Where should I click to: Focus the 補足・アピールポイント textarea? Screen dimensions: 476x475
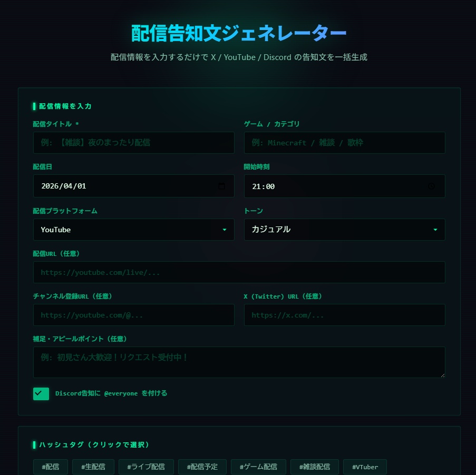pyautogui.click(x=239, y=362)
